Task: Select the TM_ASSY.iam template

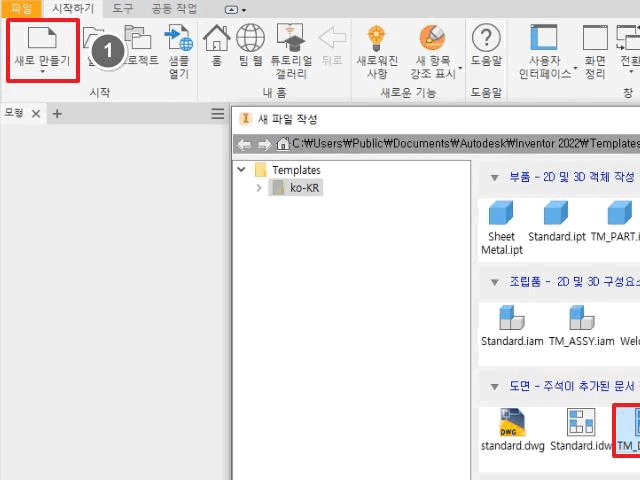Action: click(x=582, y=326)
